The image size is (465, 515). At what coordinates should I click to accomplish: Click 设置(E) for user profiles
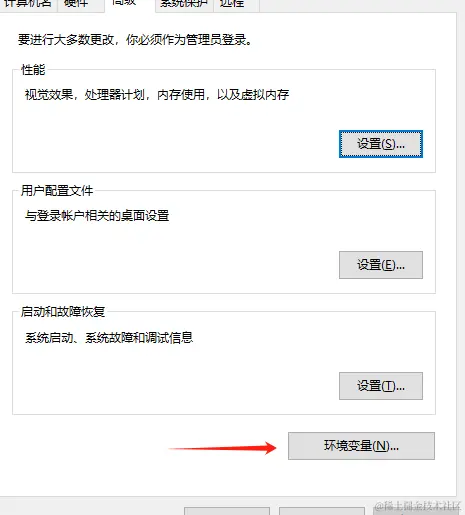coord(381,265)
